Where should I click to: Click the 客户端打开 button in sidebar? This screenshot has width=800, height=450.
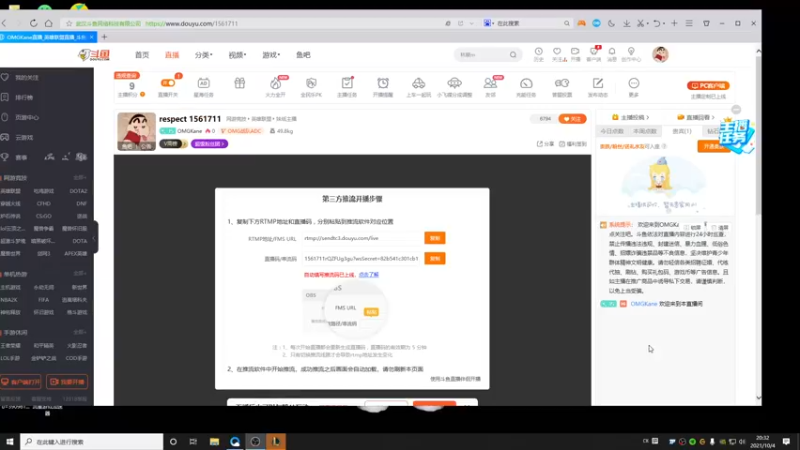click(21, 382)
